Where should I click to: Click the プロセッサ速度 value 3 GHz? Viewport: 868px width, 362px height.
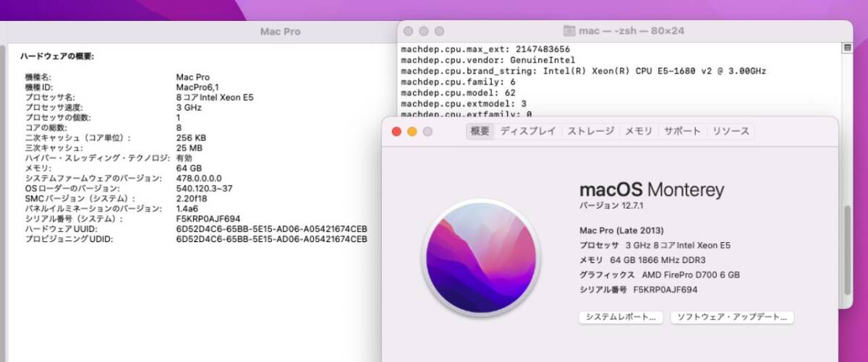(189, 107)
